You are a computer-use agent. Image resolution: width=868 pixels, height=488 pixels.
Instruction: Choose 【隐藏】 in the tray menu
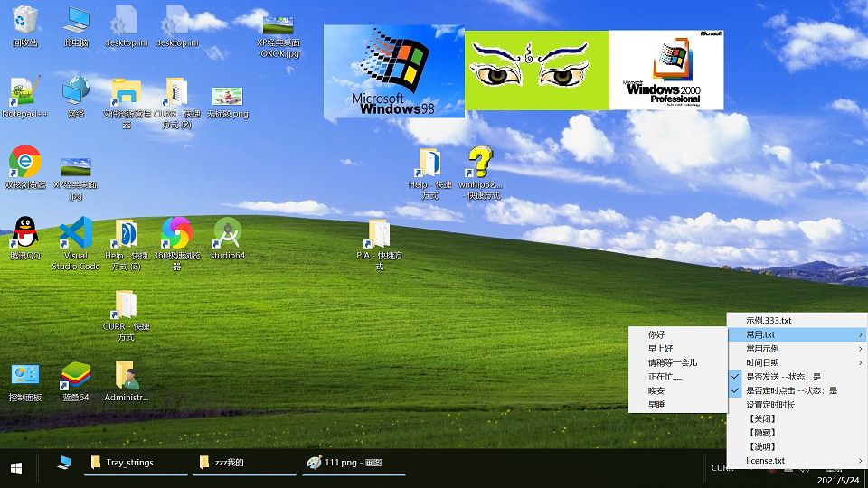[x=797, y=433]
